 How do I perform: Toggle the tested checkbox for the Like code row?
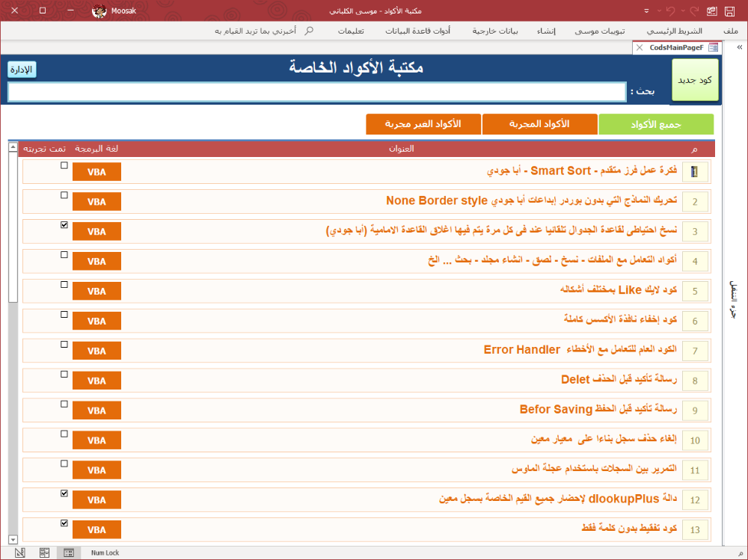click(64, 285)
